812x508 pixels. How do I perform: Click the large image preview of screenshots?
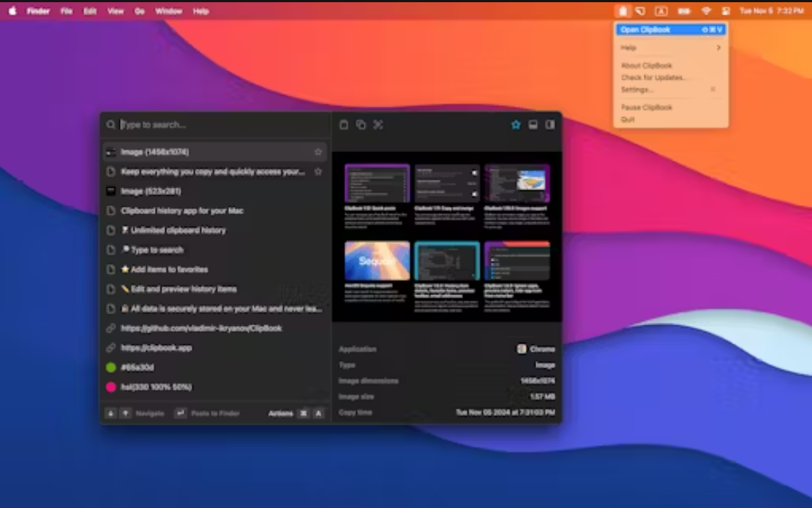447,237
